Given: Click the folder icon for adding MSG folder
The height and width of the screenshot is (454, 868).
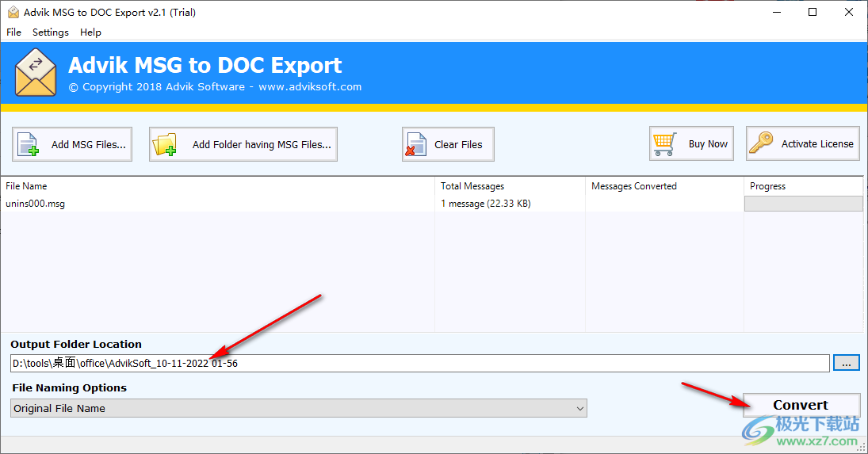Looking at the screenshot, I should (x=164, y=144).
